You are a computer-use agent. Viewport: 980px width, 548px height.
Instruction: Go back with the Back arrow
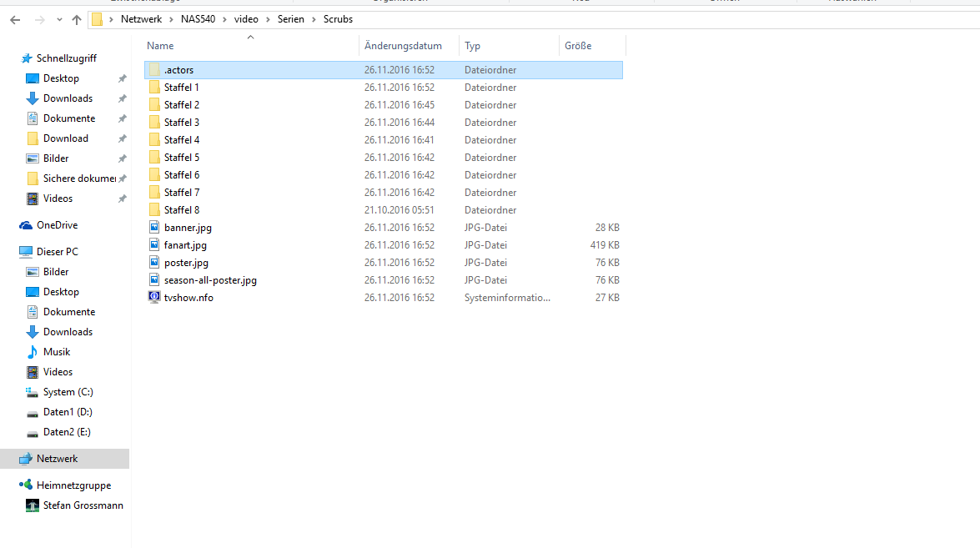[16, 20]
